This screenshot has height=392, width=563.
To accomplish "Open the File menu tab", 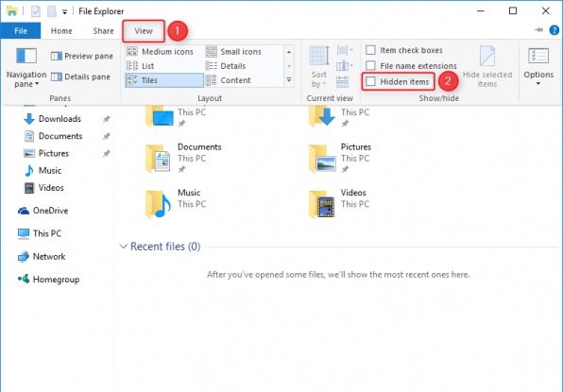I will [x=21, y=31].
